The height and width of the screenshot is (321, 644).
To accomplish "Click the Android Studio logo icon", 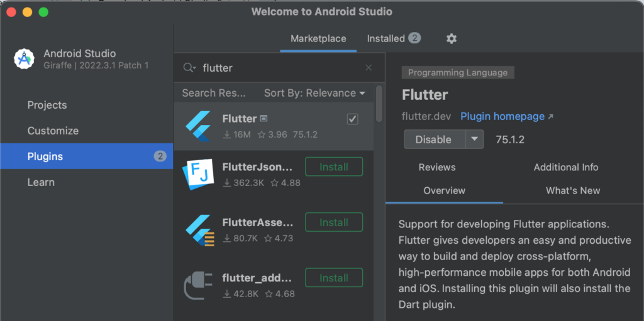I will (25, 58).
